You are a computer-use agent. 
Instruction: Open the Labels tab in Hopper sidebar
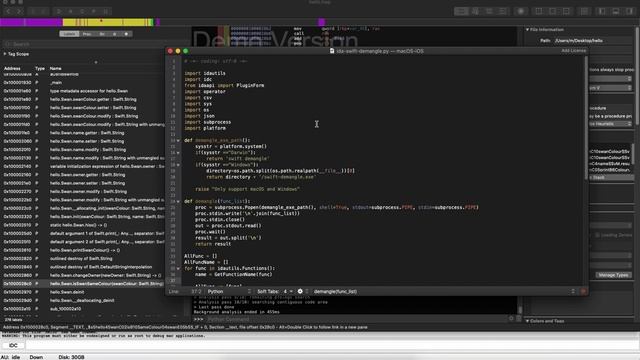(x=69, y=34)
